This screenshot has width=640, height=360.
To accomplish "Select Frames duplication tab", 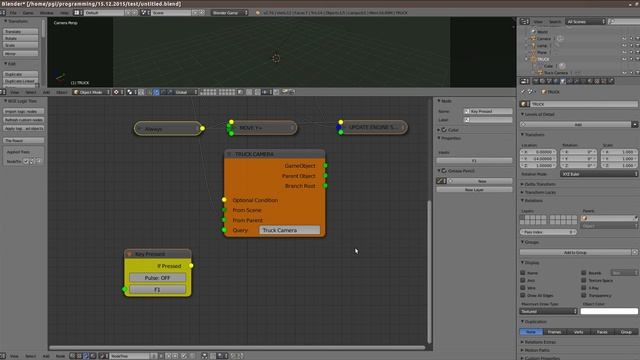I will click(x=554, y=332).
